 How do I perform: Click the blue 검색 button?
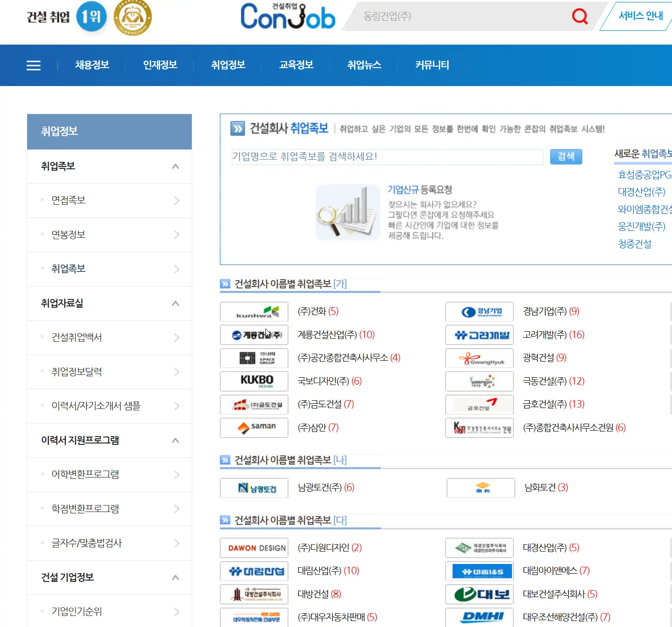[566, 156]
